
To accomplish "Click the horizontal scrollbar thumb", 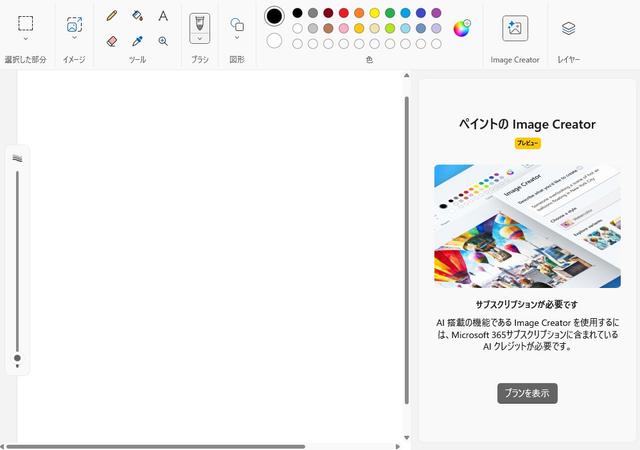I will tap(156, 447).
